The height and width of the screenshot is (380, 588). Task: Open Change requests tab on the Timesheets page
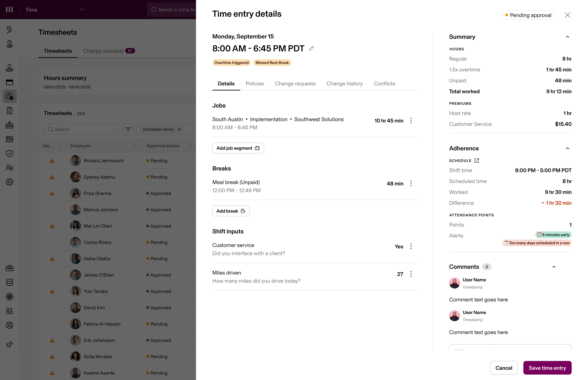point(109,51)
